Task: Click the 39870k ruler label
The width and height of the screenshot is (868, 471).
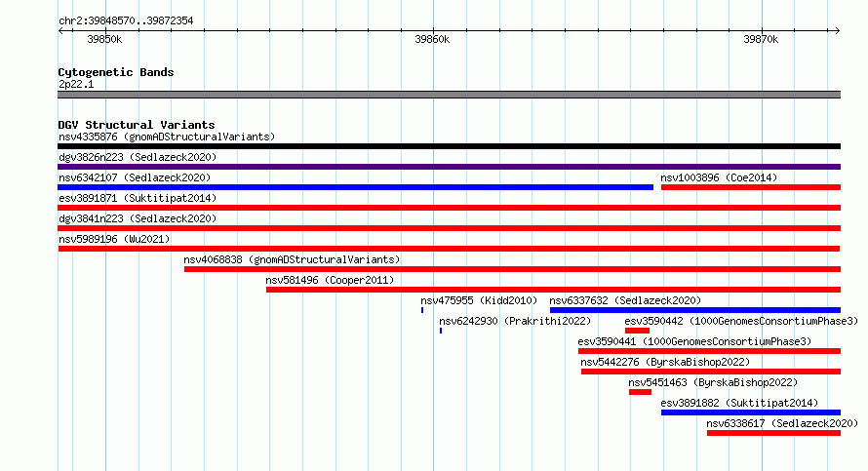Action: [761, 39]
